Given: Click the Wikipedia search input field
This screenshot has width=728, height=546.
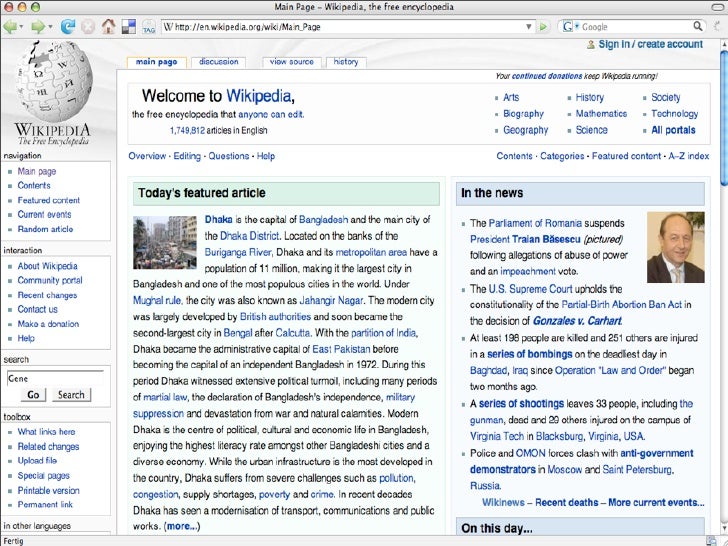Looking at the screenshot, I should 55,379.
